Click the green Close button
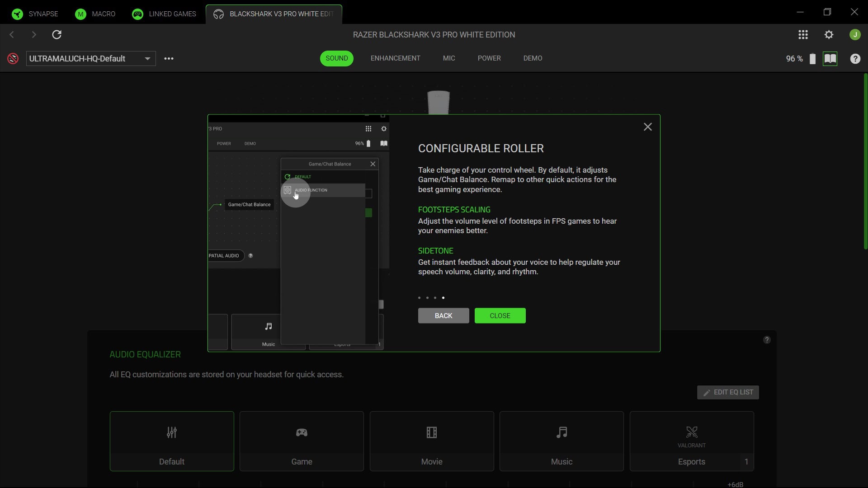 (500, 316)
